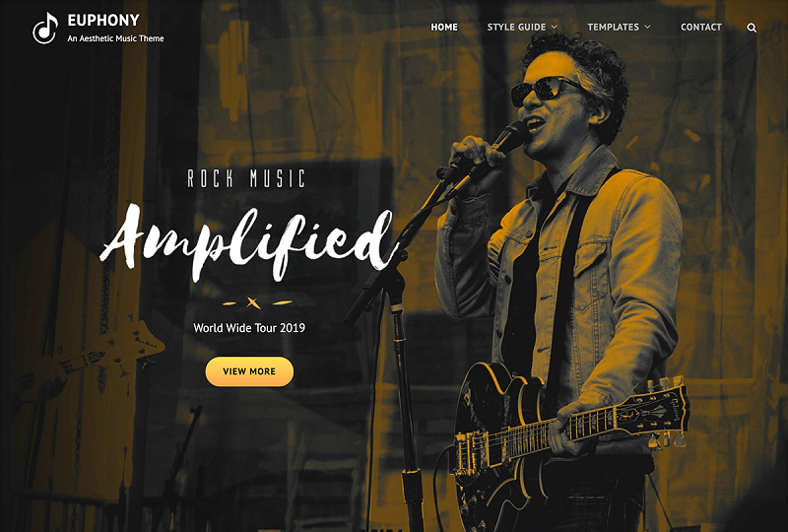This screenshot has height=532, width=788.
Task: Expand the Style Guide chevron arrow
Action: 555,28
